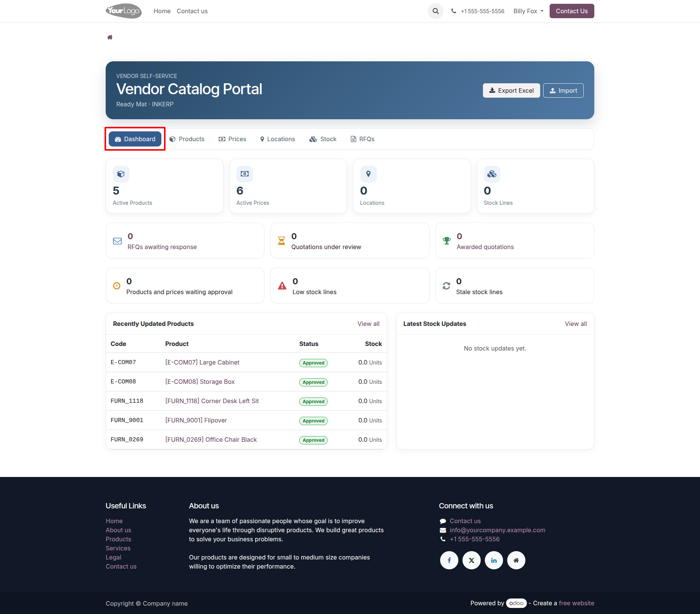Open the Home top navigation link
The width and height of the screenshot is (700, 614).
pos(162,11)
